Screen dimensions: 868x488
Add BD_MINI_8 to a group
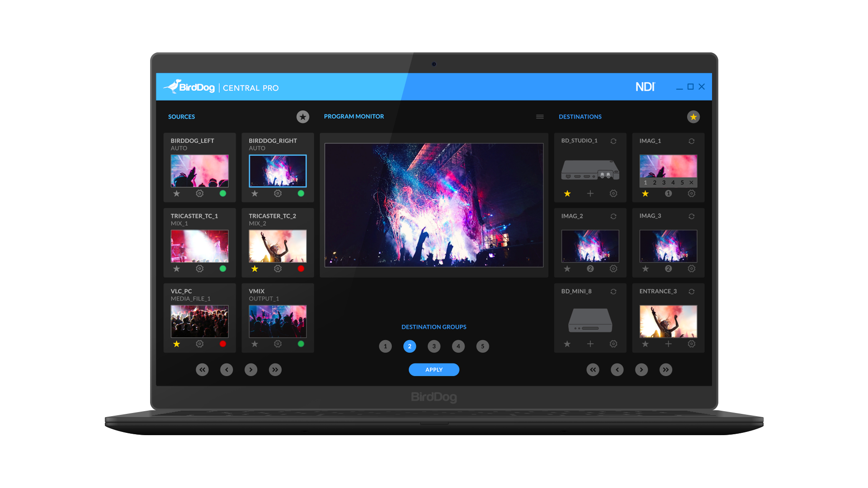click(590, 344)
